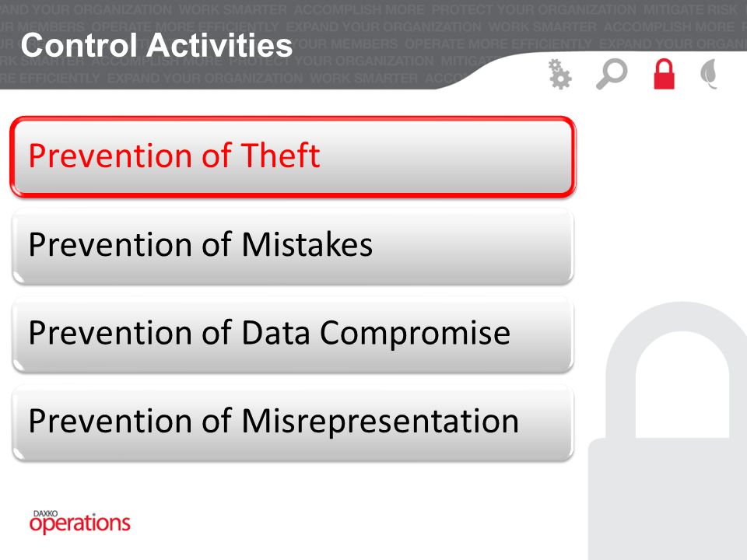
Task: Click the red operations wordmark text
Action: click(x=79, y=524)
